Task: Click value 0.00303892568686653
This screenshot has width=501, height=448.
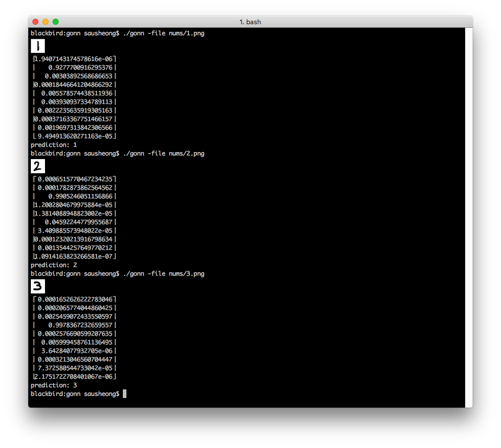Action: click(x=78, y=76)
